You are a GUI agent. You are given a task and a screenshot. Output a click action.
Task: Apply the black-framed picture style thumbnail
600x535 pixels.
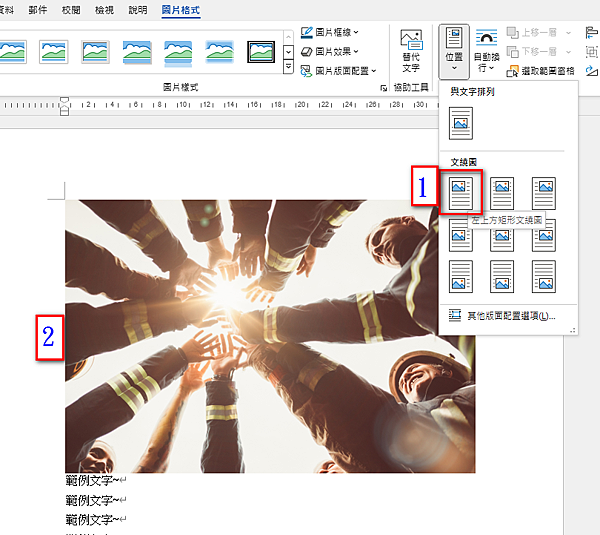(x=261, y=51)
